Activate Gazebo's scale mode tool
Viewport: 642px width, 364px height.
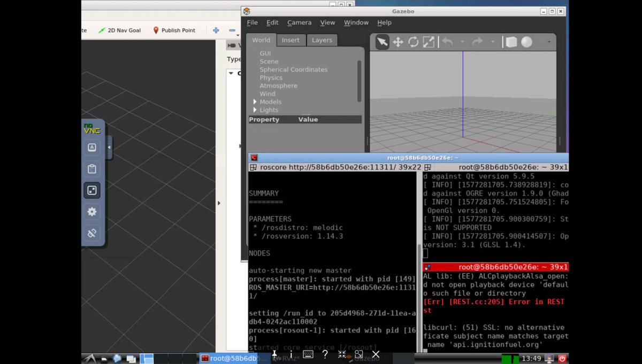pyautogui.click(x=429, y=42)
